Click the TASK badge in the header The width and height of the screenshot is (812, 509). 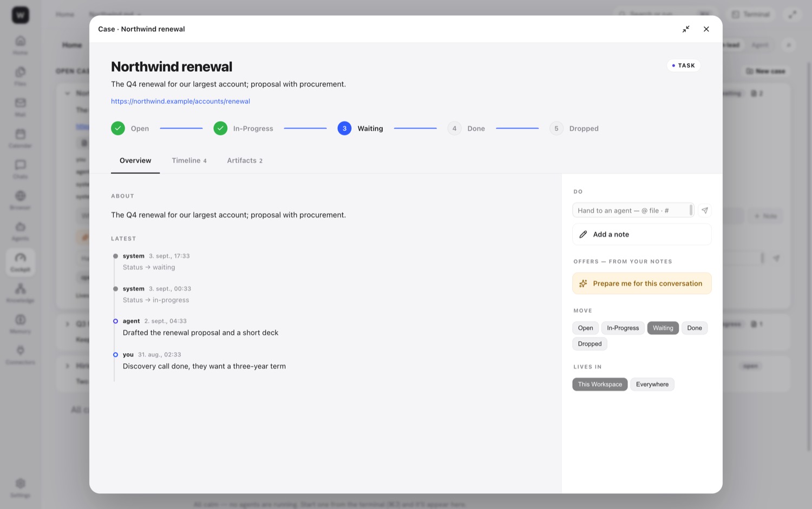(684, 65)
